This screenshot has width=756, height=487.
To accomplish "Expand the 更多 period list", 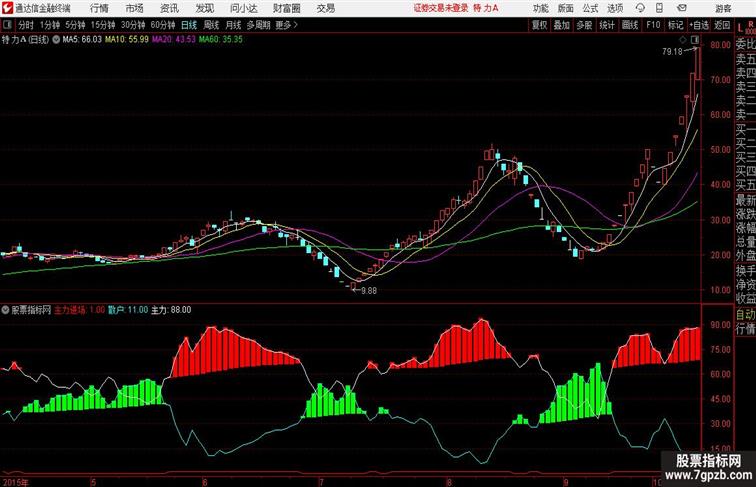I will coord(287,25).
